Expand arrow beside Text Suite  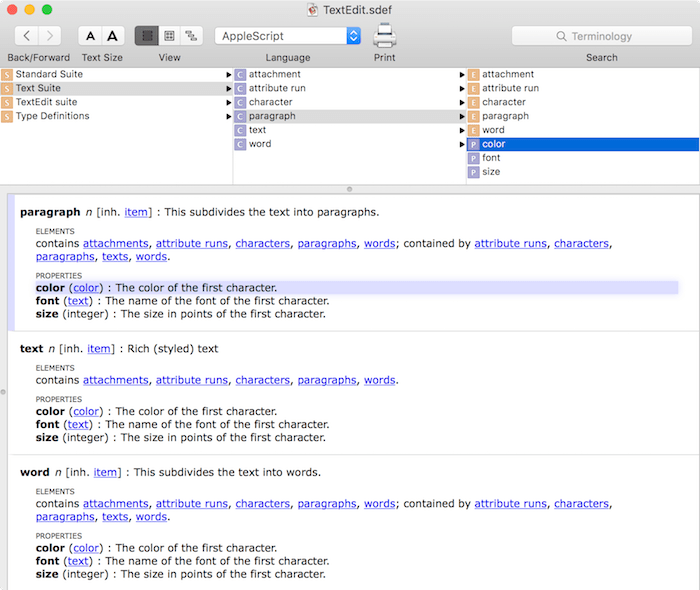[x=229, y=88]
